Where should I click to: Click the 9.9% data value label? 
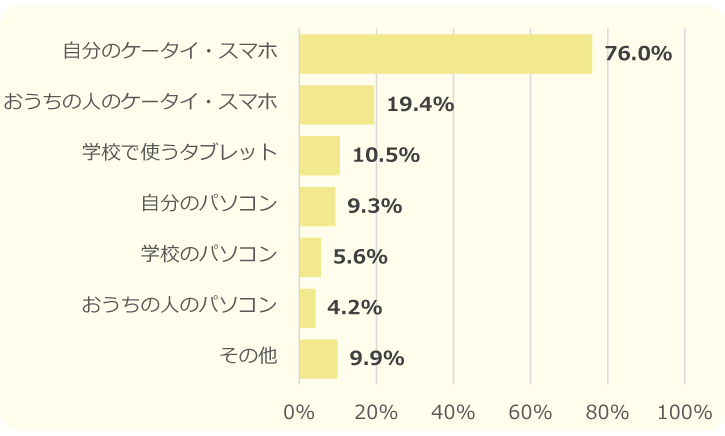pyautogui.click(x=377, y=359)
